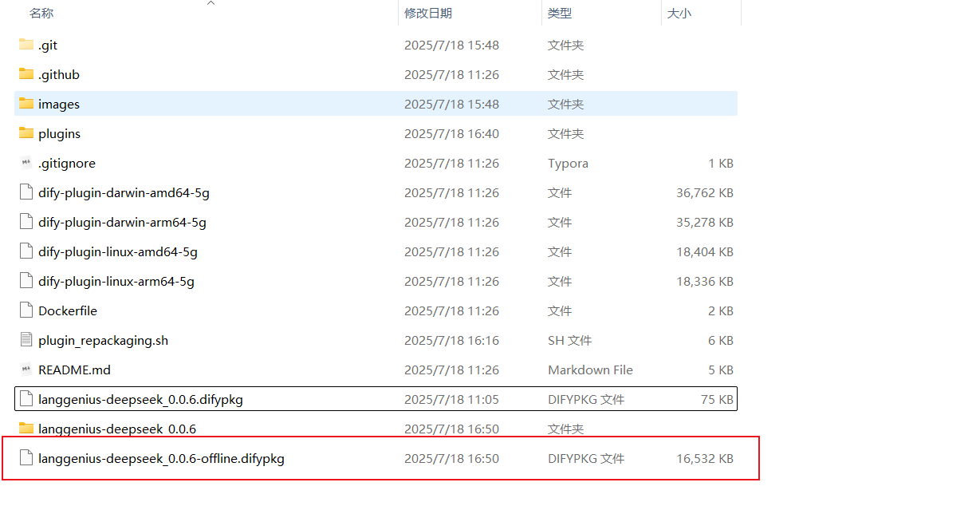Viewport: 980px width, 510px height.
Task: Click the 1 KB size of .gitignore
Action: [721, 163]
